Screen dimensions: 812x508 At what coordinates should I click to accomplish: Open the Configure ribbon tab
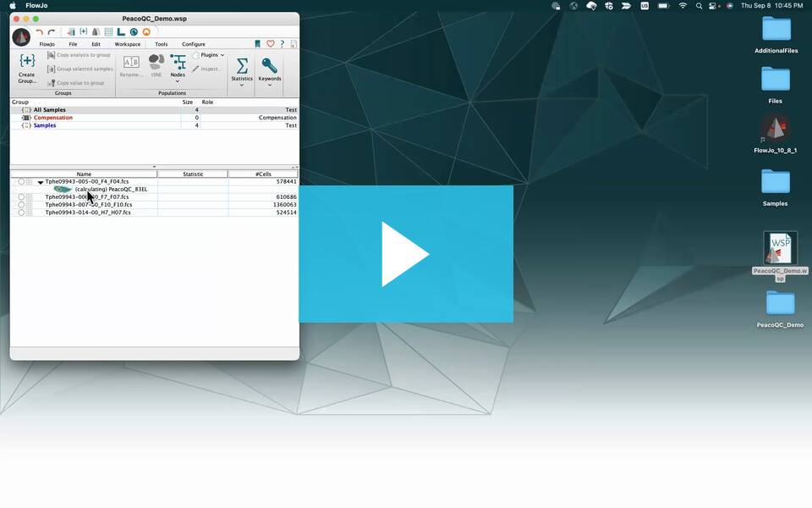(x=194, y=45)
